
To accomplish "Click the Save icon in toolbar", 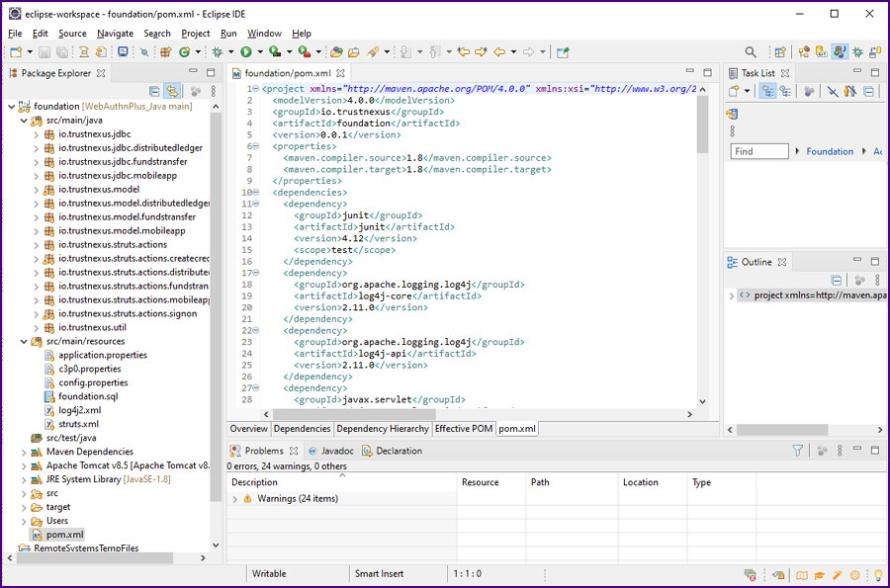I will 44,52.
